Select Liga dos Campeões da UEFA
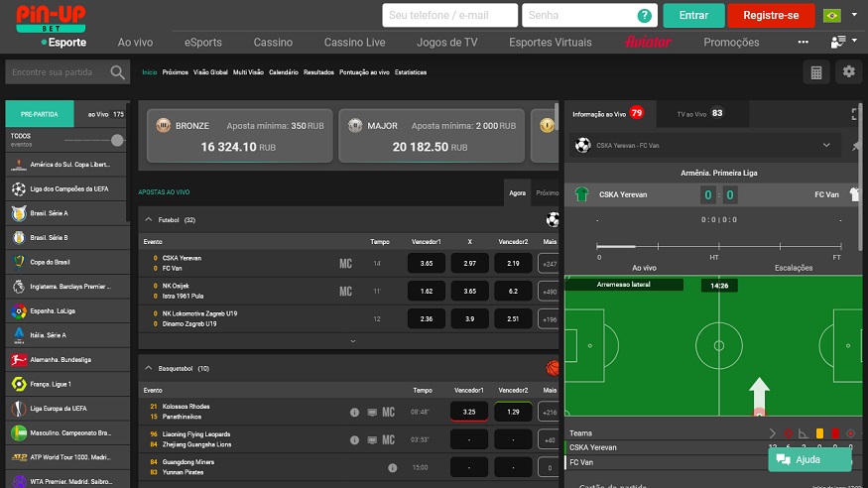Screen dimensions: 868x488 pos(67,189)
